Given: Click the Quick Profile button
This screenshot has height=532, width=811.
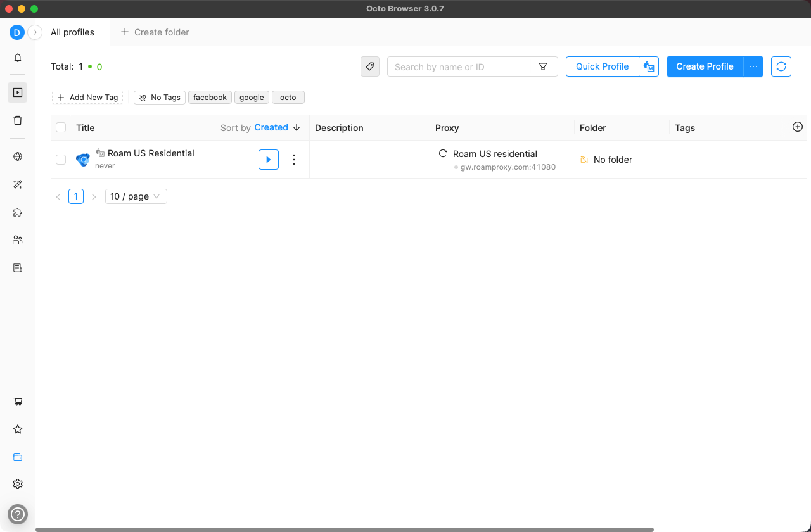Looking at the screenshot, I should [x=602, y=66].
